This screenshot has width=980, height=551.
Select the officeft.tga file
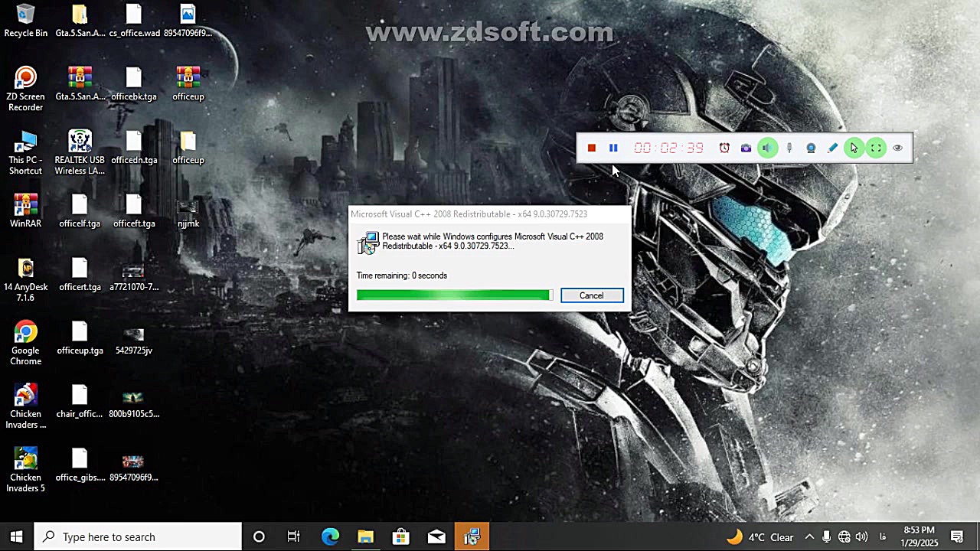coord(134,211)
